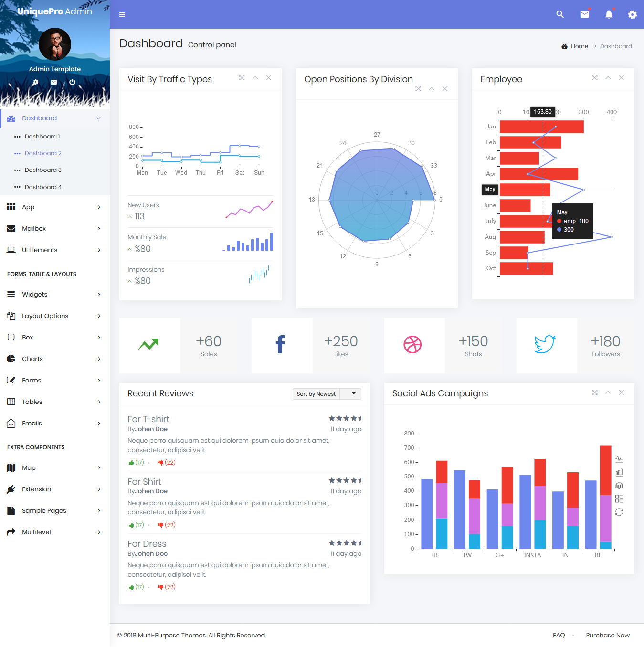Expand Open Positions By Division panel fullscreen
Viewport: 644px width, 647px height.
(418, 89)
